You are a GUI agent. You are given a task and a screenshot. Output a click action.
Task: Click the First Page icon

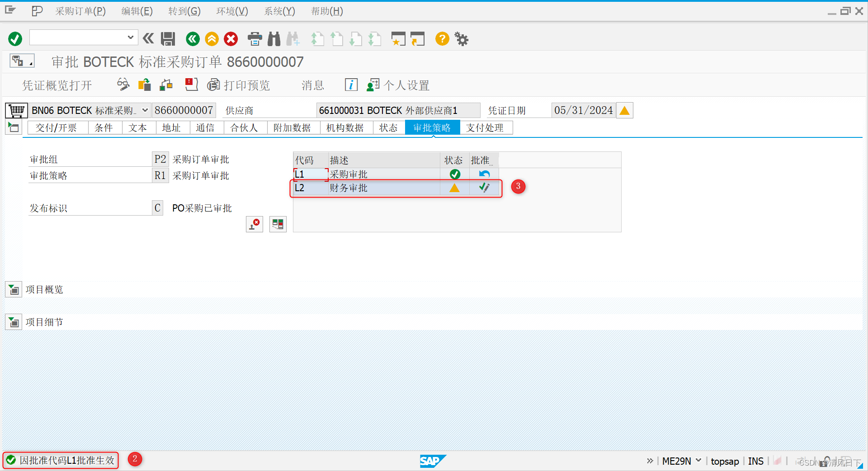pyautogui.click(x=317, y=39)
